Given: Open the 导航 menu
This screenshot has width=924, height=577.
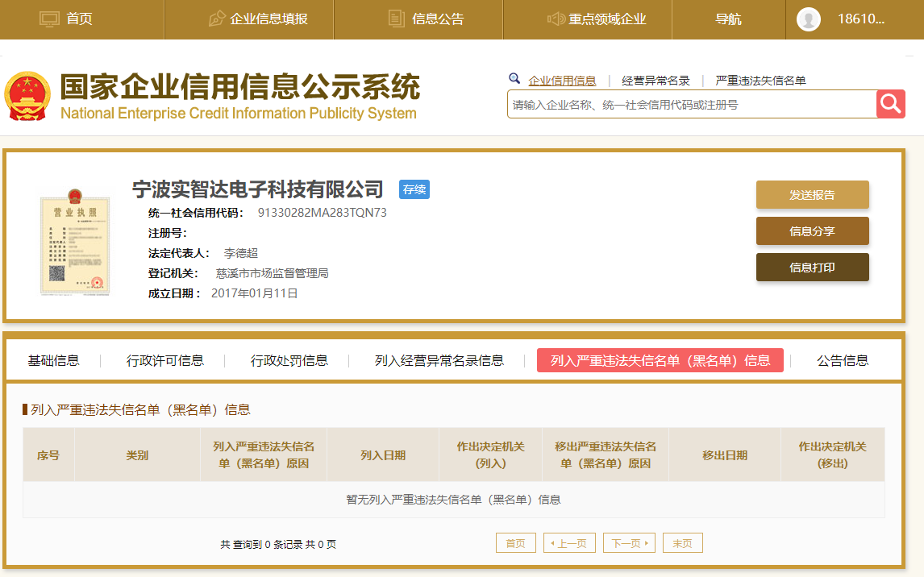Looking at the screenshot, I should pyautogui.click(x=728, y=19).
